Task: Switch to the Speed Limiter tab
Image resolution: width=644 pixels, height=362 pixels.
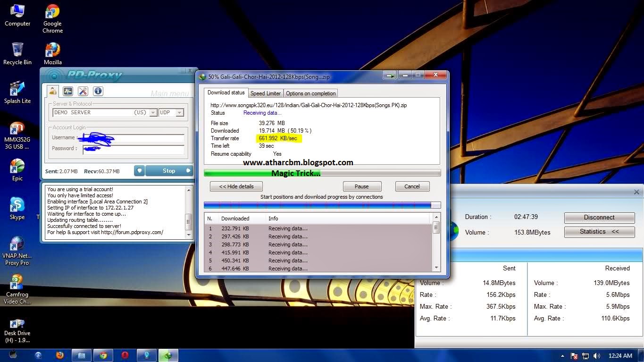Action: coord(266,93)
